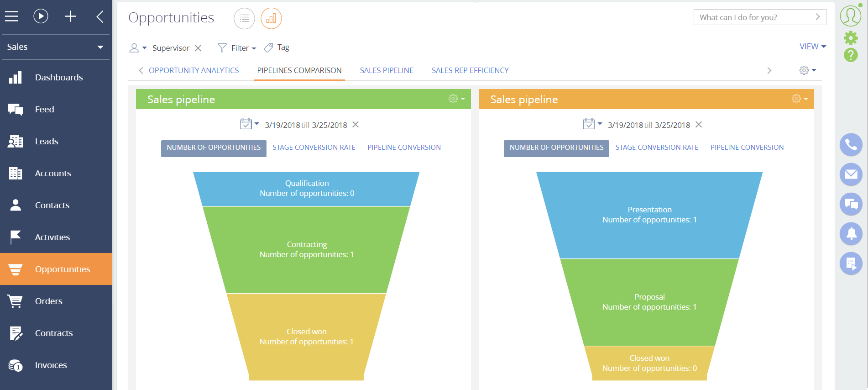Open the notifications bell icon
The width and height of the screenshot is (868, 390).
click(851, 233)
